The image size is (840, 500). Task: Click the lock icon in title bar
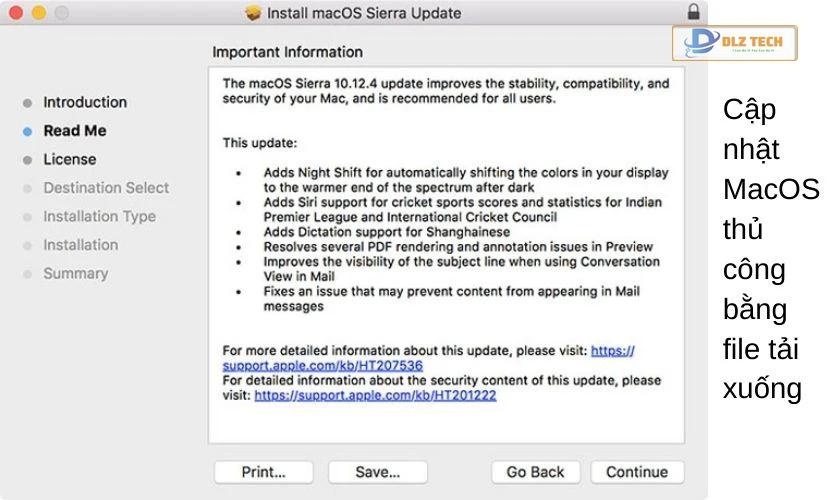click(x=694, y=12)
